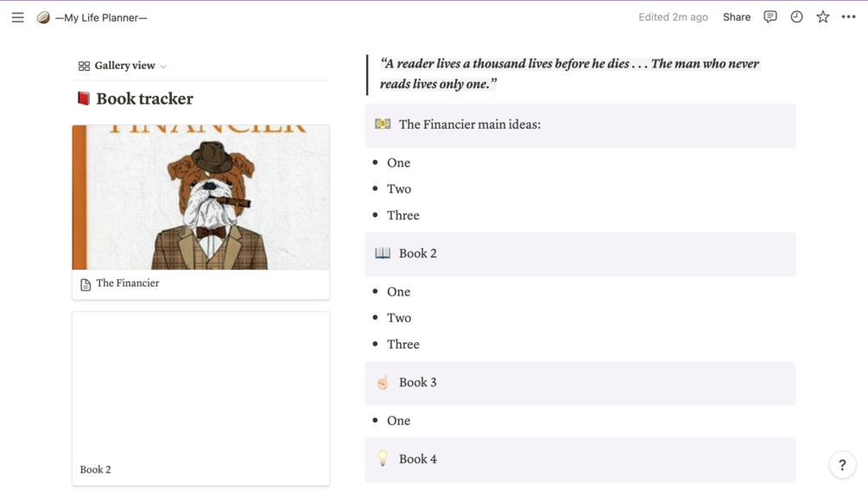868x490 pixels.
Task: Click the 'Three' bullet under Book 2 callout
Action: 403,345
